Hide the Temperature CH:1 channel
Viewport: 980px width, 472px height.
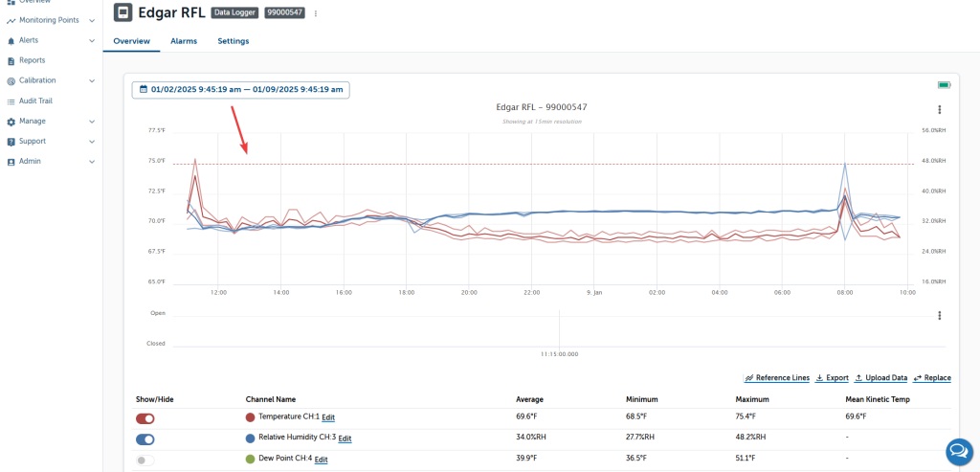pyautogui.click(x=145, y=418)
